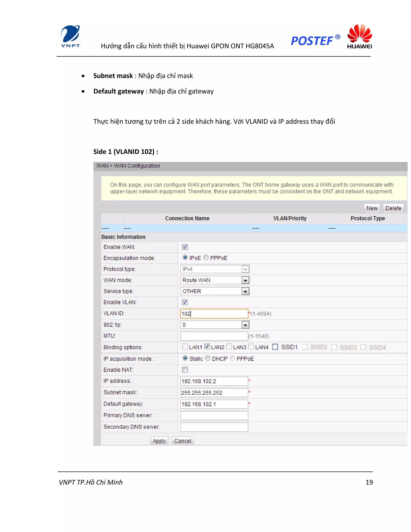Open the WAN mode dropdown
Image resolution: width=411 pixels, height=532 pixels.
(245, 280)
